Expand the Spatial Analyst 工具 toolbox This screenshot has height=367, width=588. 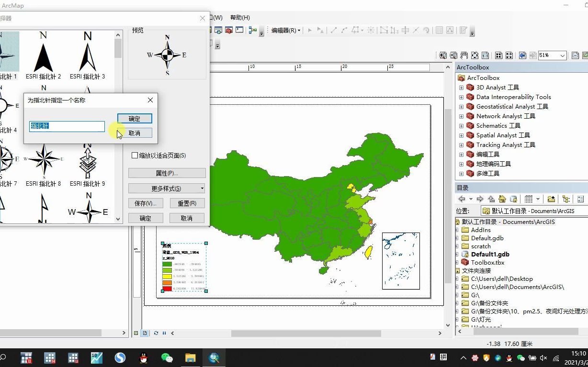pos(460,135)
